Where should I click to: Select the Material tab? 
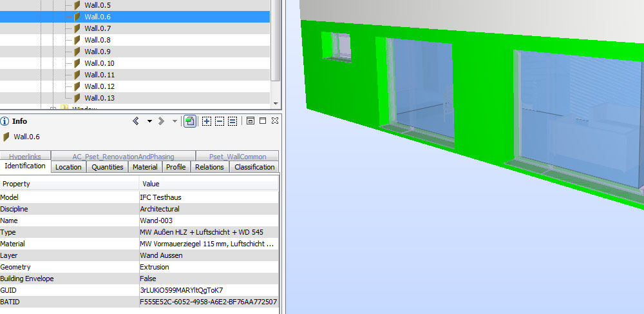coord(145,167)
